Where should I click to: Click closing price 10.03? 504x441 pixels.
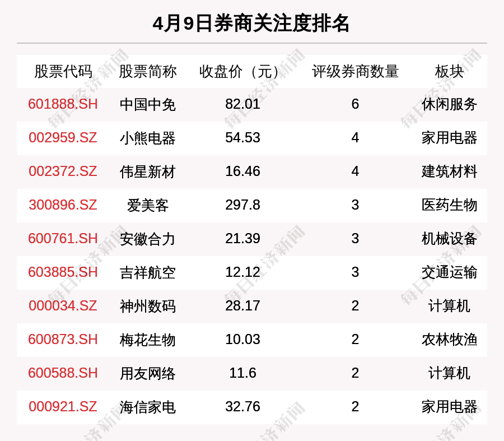point(242,340)
